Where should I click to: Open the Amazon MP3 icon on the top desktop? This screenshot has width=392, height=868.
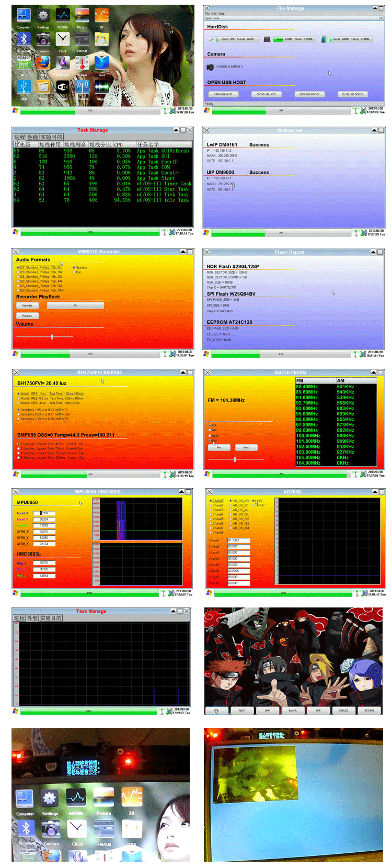point(24,63)
